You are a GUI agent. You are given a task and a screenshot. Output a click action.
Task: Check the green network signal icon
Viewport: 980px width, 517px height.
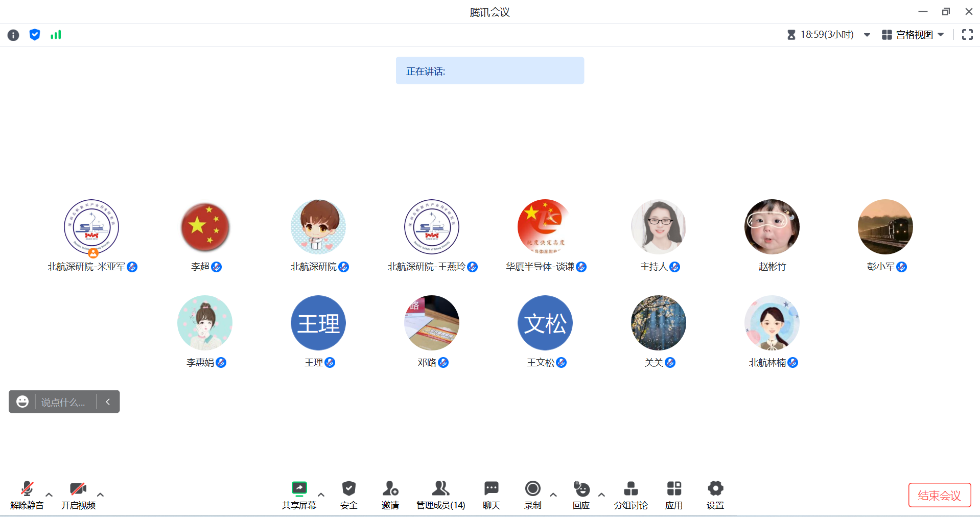click(x=56, y=35)
